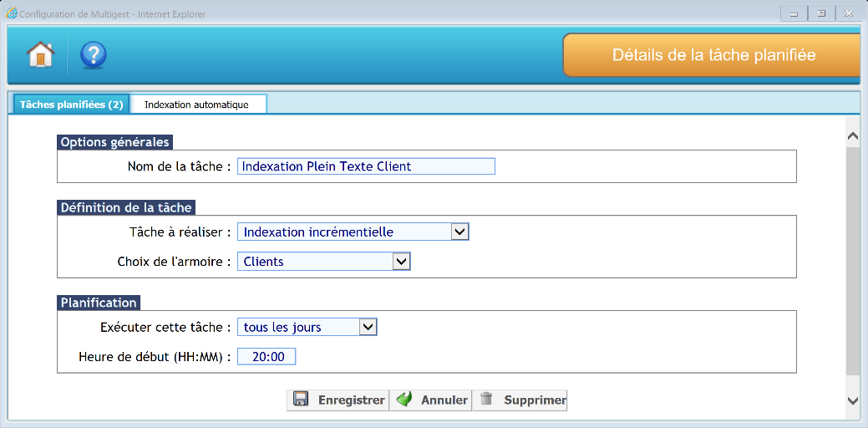Switch to the Tâches planifiées (2) tab

[71, 104]
